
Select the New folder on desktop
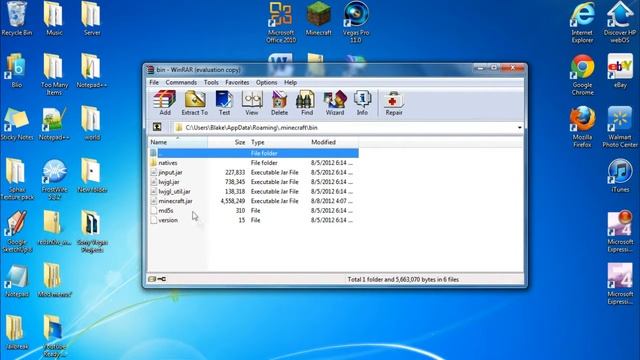(91, 176)
